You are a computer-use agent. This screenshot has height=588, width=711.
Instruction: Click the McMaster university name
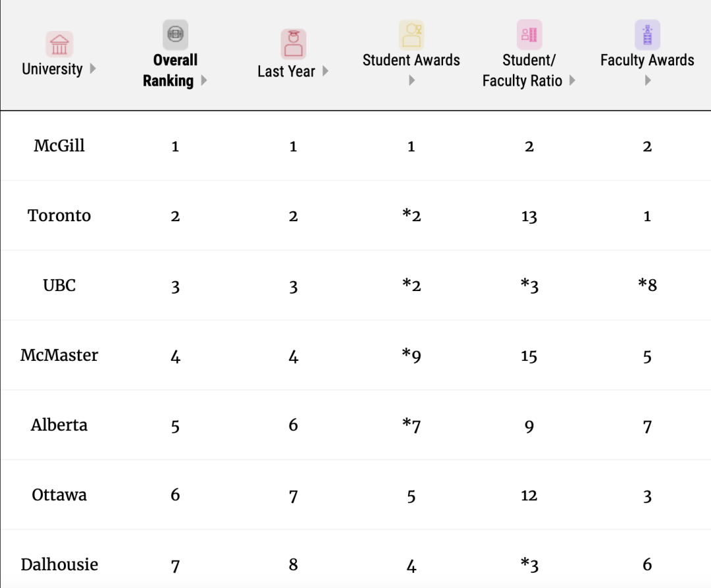pyautogui.click(x=59, y=355)
